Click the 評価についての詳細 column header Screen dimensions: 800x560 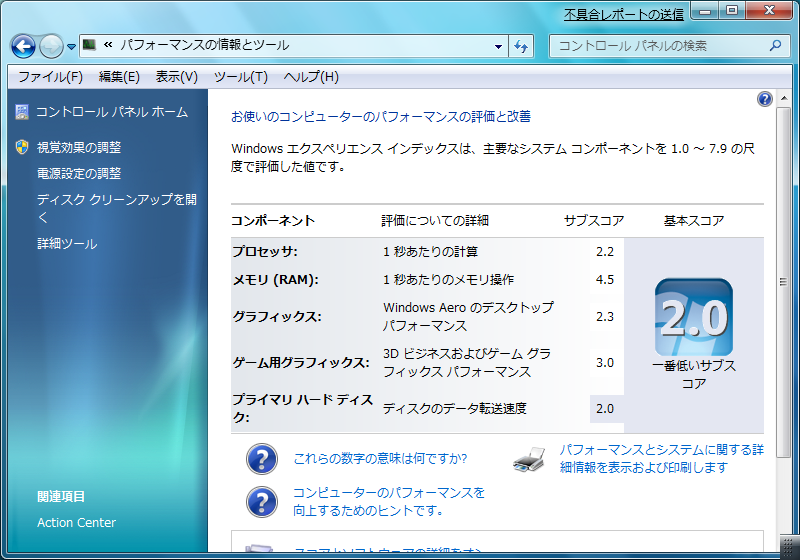[x=435, y=220]
